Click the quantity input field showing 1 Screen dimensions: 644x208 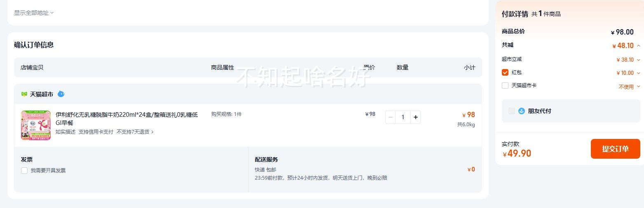click(x=403, y=117)
